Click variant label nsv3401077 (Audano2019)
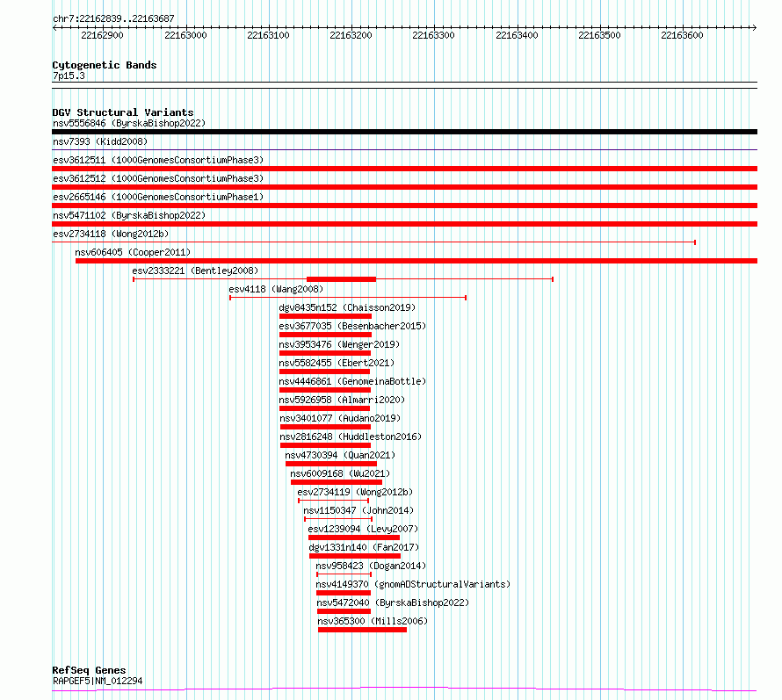 point(340,419)
